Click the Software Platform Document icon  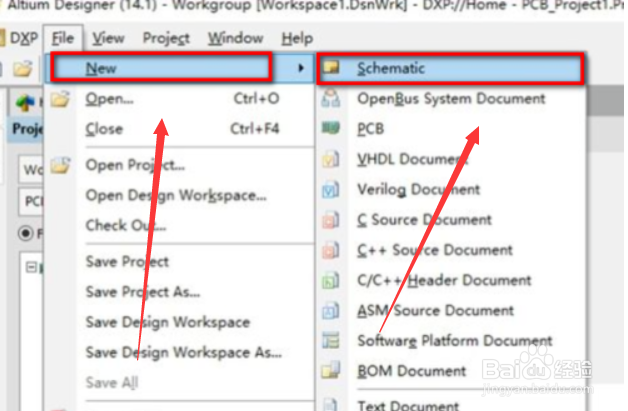(x=331, y=341)
